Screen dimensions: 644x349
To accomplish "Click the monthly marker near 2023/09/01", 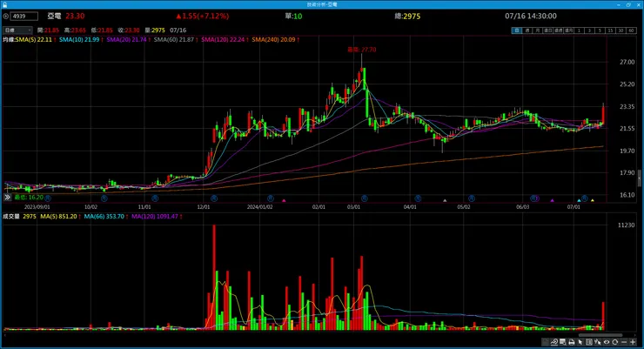I will coord(48,198).
